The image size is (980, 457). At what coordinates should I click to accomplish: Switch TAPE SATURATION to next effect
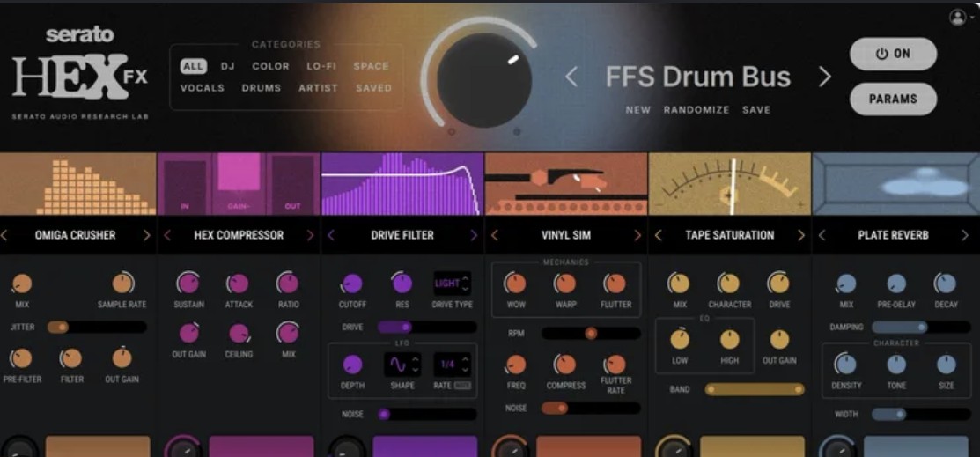pyautogui.click(x=801, y=235)
